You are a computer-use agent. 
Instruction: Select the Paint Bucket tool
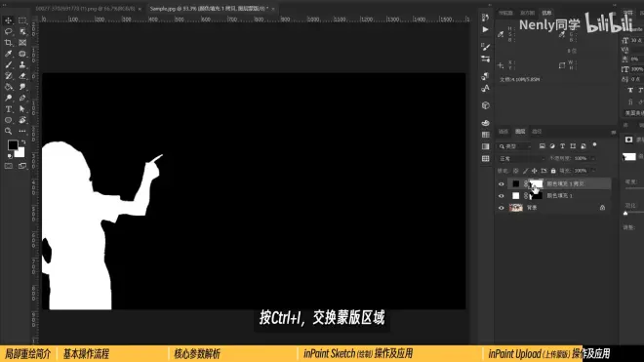[x=8, y=87]
